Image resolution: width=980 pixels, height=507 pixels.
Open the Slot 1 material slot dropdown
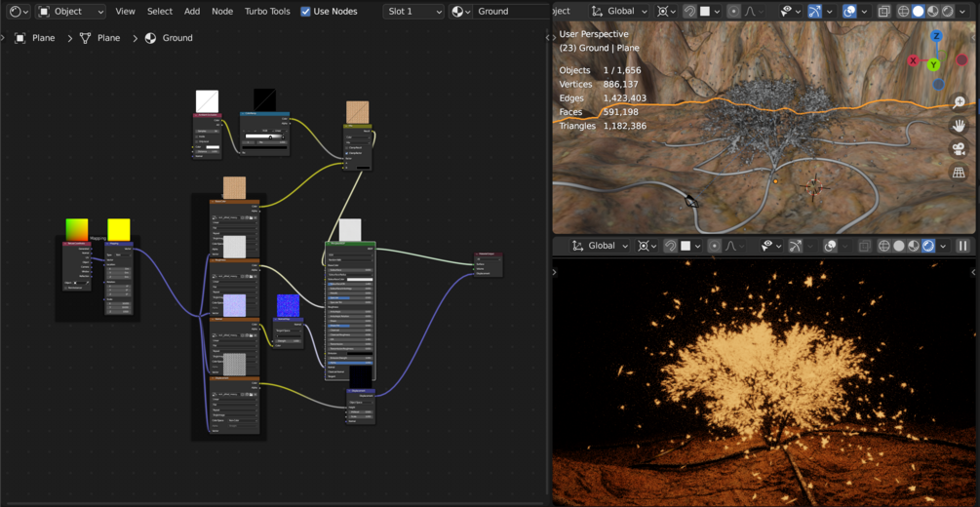tap(412, 12)
